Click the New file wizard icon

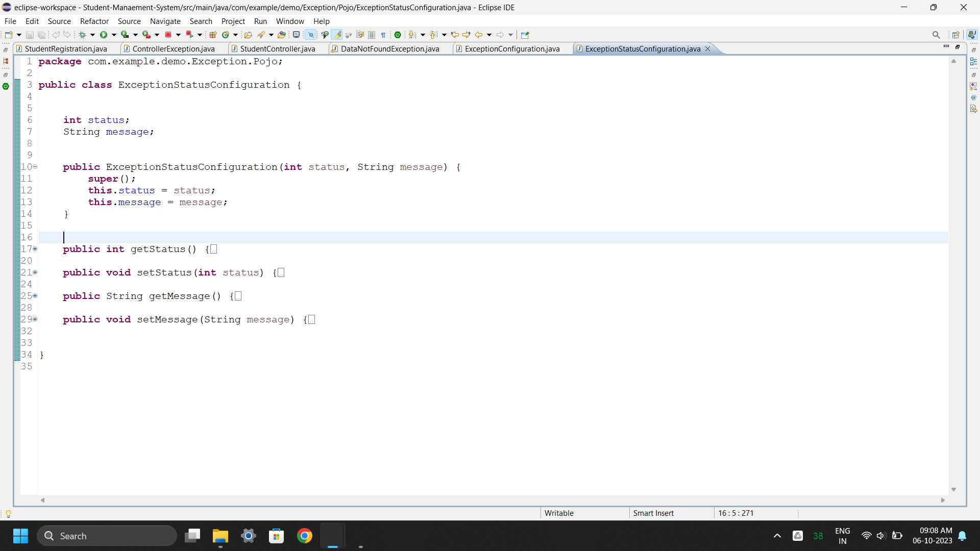[x=9, y=35]
